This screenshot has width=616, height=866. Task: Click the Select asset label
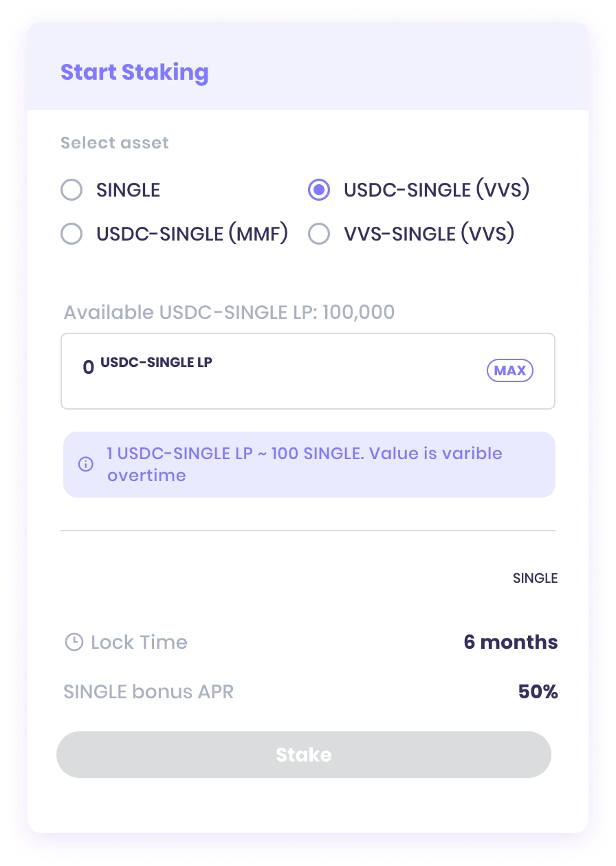(114, 143)
